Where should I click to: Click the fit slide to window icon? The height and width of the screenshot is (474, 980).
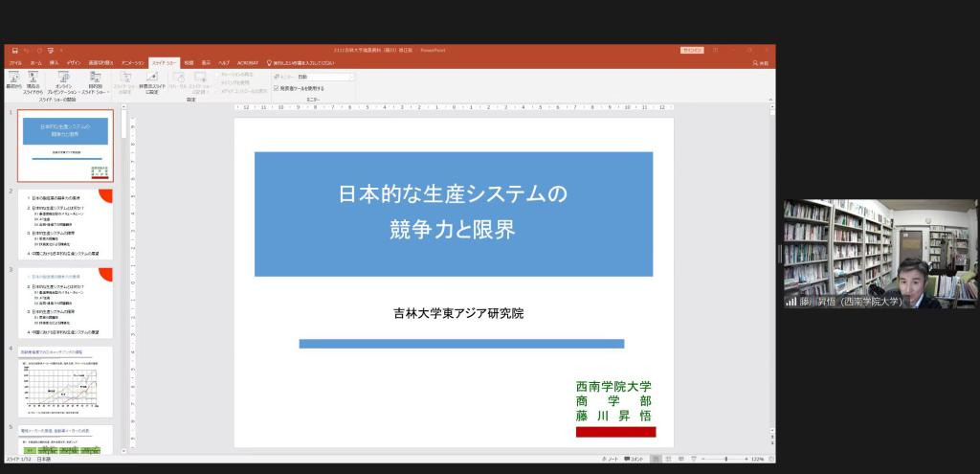(x=769, y=460)
